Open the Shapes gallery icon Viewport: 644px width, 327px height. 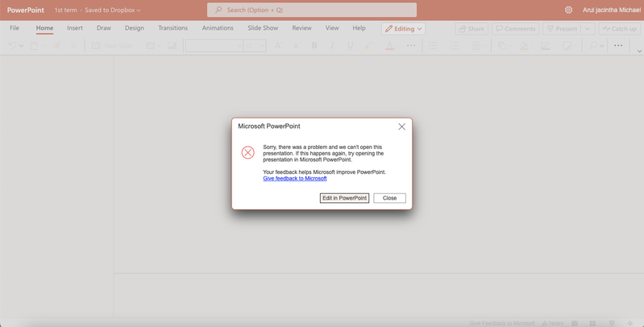tap(504, 46)
